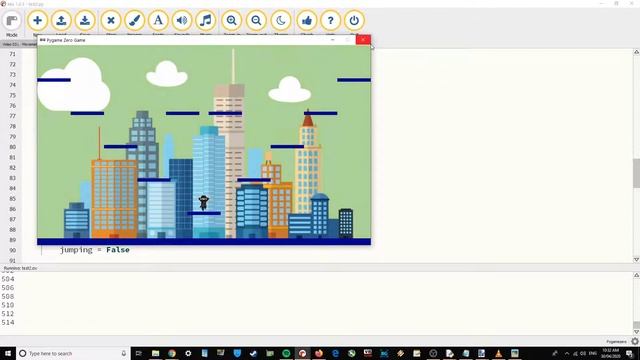Open the Fonts folder button
The width and height of the screenshot is (640, 360).
click(158, 20)
